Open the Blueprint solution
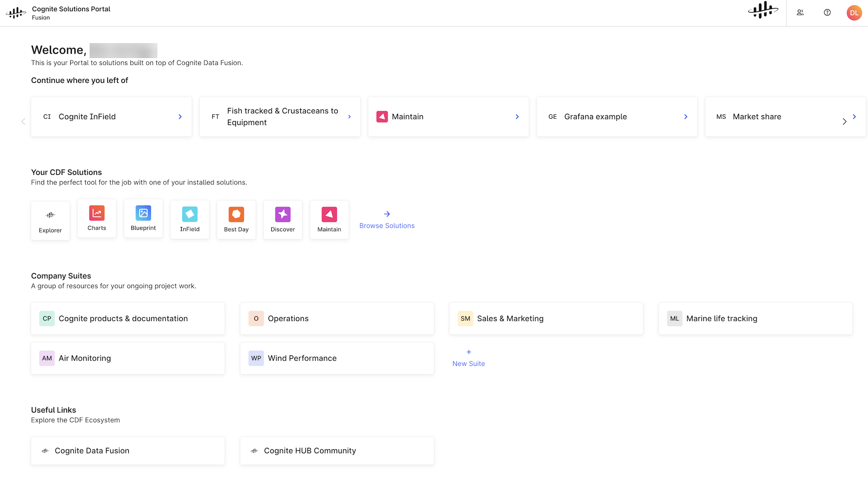Viewport: 868px width, 488px height. 143,218
